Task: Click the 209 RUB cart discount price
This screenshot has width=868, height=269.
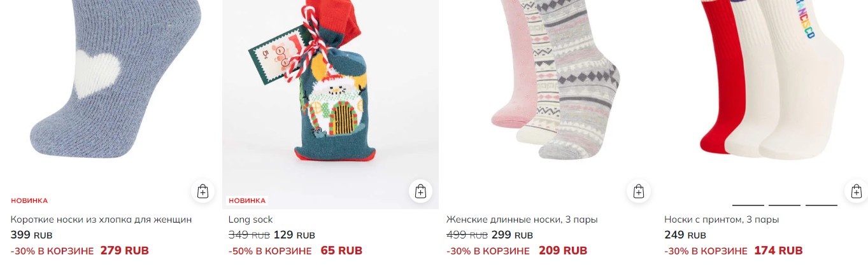Action: pyautogui.click(x=563, y=251)
